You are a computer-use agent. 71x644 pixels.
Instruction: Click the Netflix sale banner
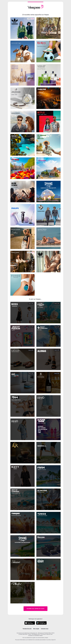[48, 121]
